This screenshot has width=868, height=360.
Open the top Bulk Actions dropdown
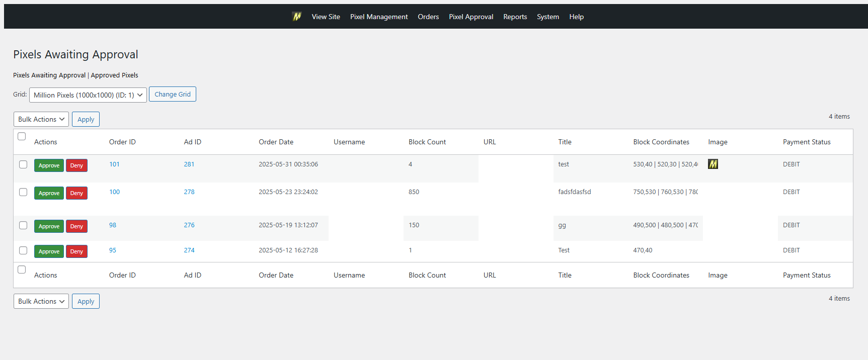[41, 119]
